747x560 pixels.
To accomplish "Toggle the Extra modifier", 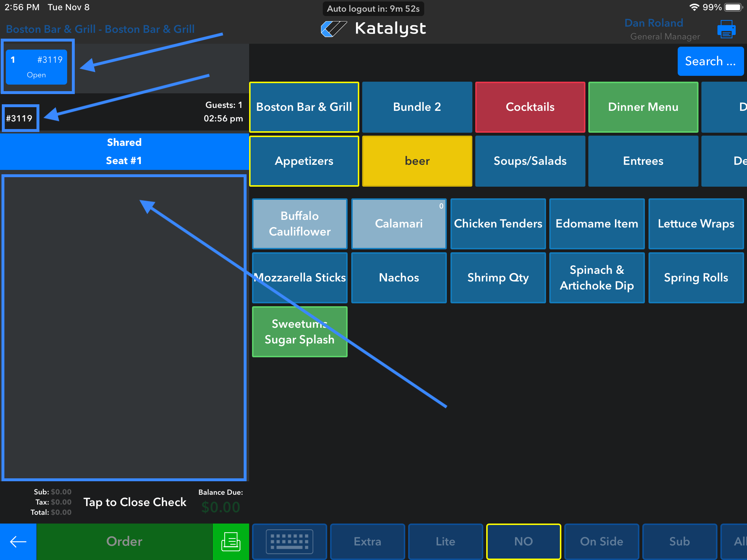I will (x=367, y=541).
